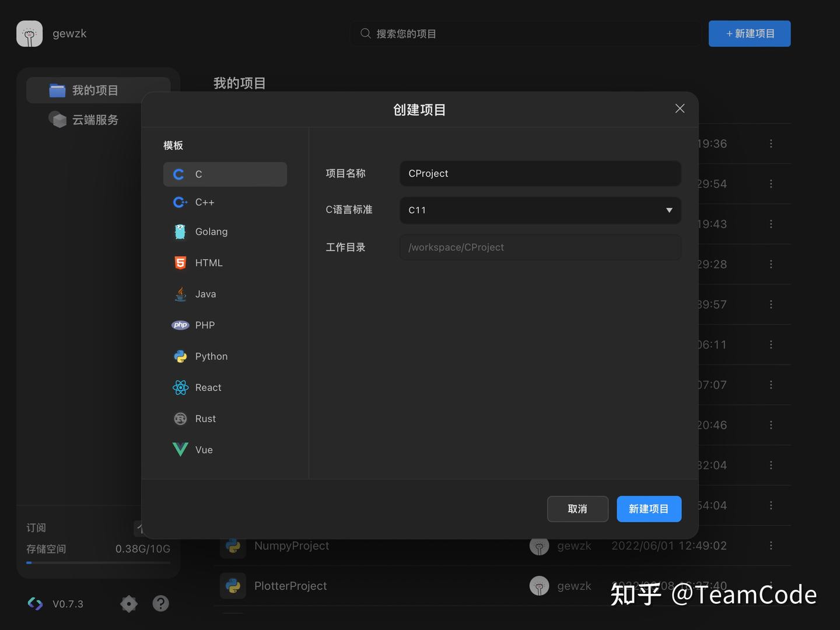Choose the React template icon
The width and height of the screenshot is (840, 630).
[180, 387]
